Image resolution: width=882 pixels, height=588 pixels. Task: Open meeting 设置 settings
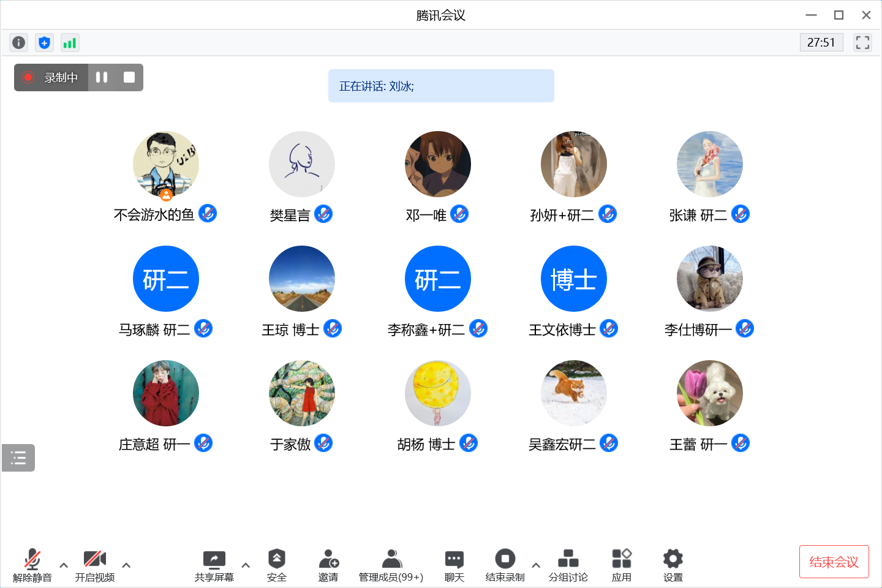pos(673,565)
